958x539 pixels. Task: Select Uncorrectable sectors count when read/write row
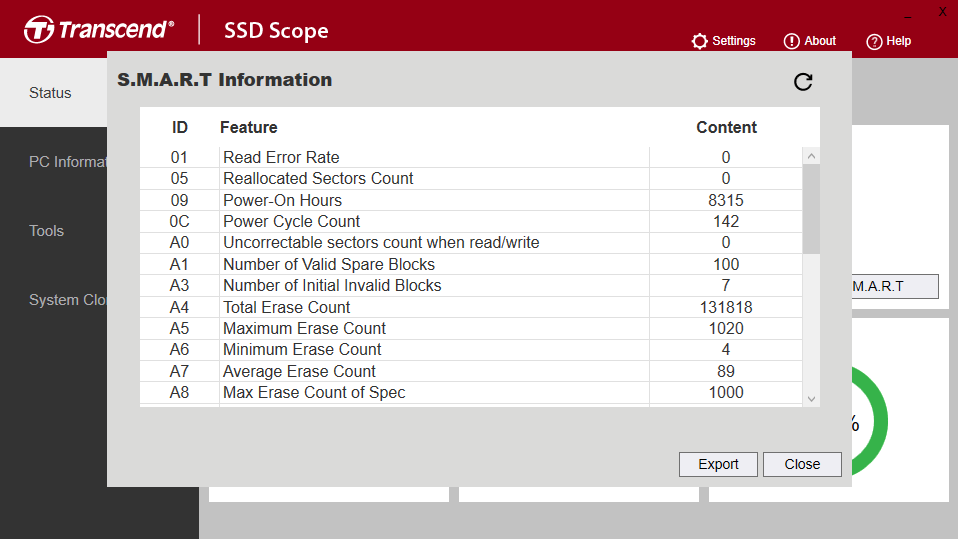[471, 243]
